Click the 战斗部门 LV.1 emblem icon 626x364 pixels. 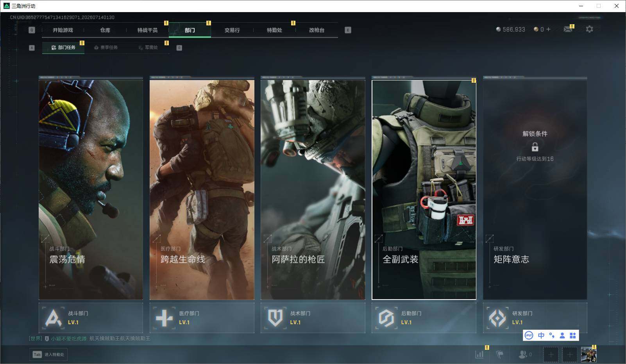[x=53, y=318]
